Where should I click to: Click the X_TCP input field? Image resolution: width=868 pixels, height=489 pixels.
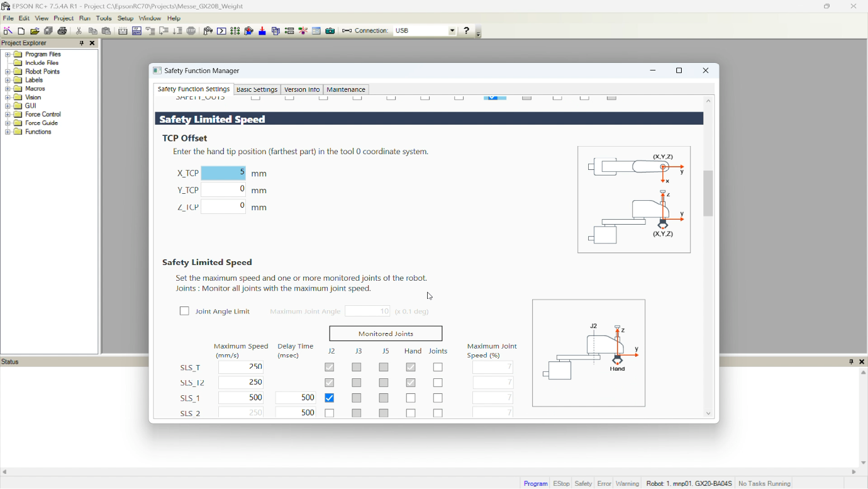pyautogui.click(x=223, y=173)
